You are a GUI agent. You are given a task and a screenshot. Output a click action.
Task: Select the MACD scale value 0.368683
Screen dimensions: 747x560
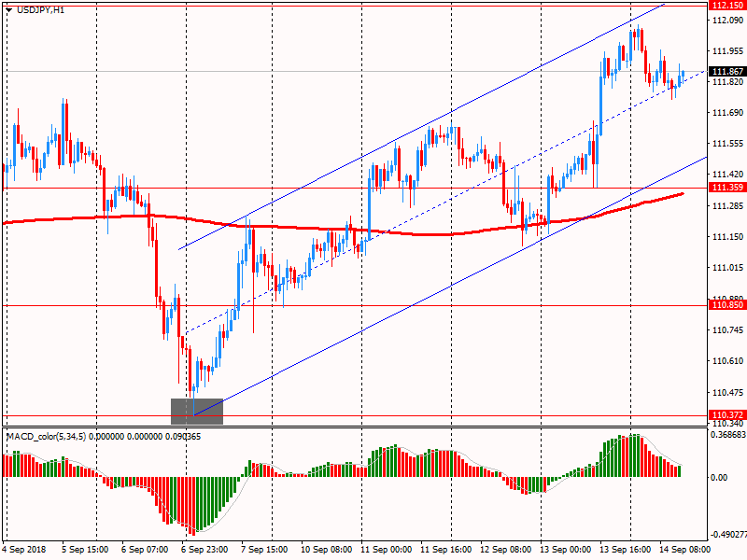tap(728, 435)
